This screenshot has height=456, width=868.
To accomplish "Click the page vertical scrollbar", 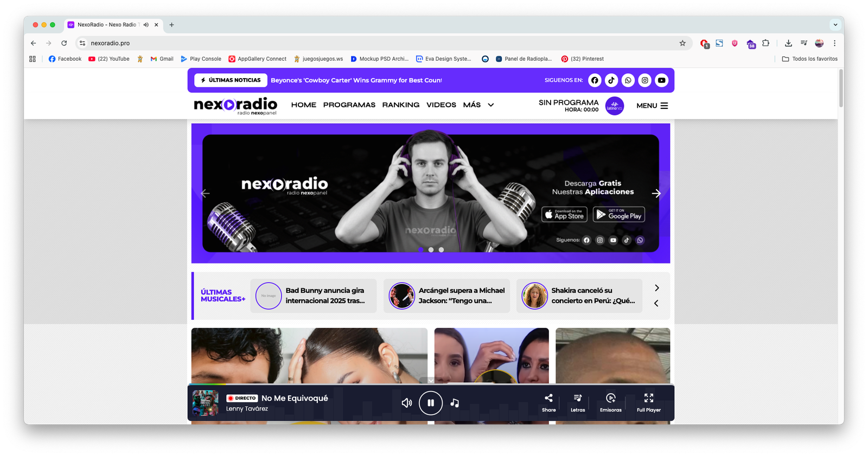I will point(841,88).
